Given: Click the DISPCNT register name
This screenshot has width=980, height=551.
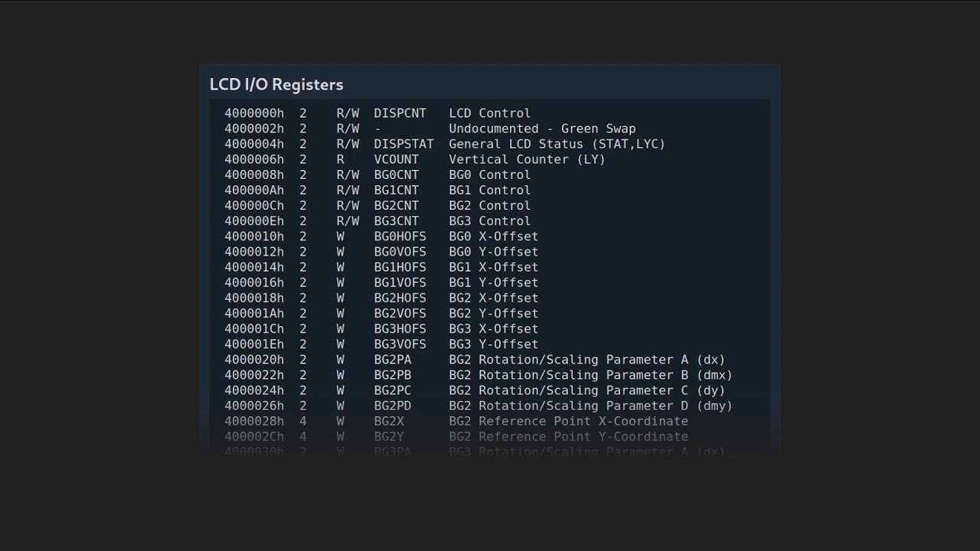Looking at the screenshot, I should pyautogui.click(x=400, y=113).
